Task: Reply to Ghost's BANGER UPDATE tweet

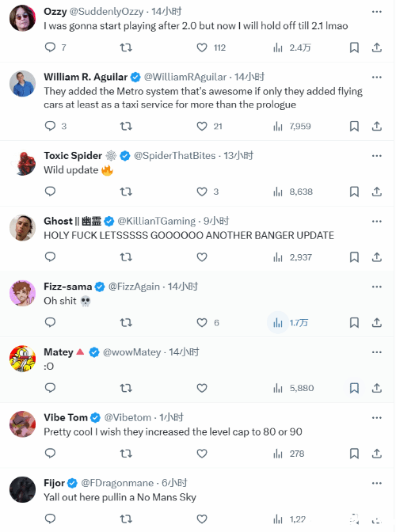Action: tap(50, 256)
